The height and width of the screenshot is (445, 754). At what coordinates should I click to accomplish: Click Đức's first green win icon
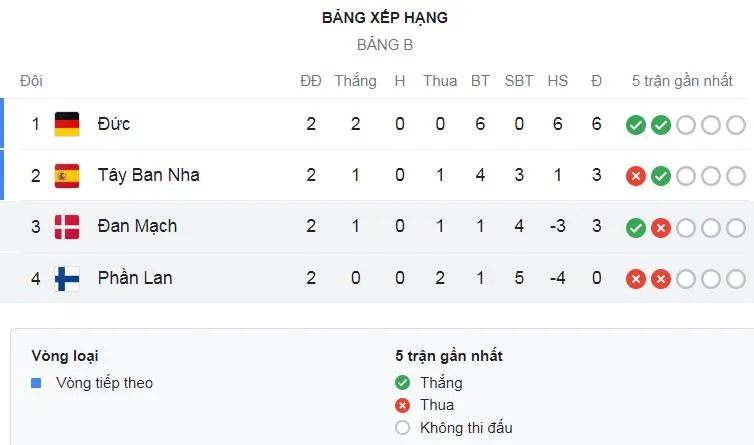pyautogui.click(x=635, y=125)
